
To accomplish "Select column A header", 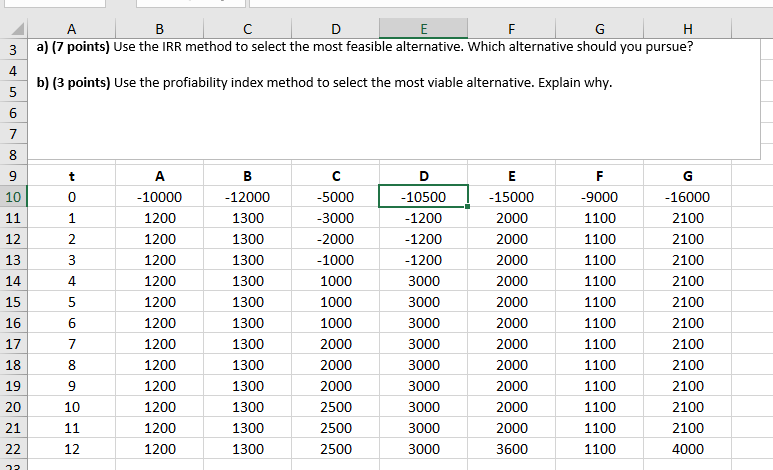I will [71, 29].
